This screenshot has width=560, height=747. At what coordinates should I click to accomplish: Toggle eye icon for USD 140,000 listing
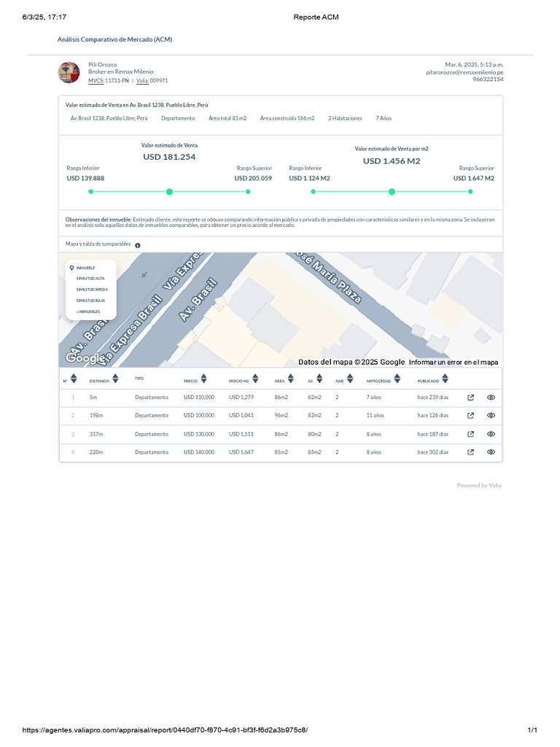[x=491, y=452]
